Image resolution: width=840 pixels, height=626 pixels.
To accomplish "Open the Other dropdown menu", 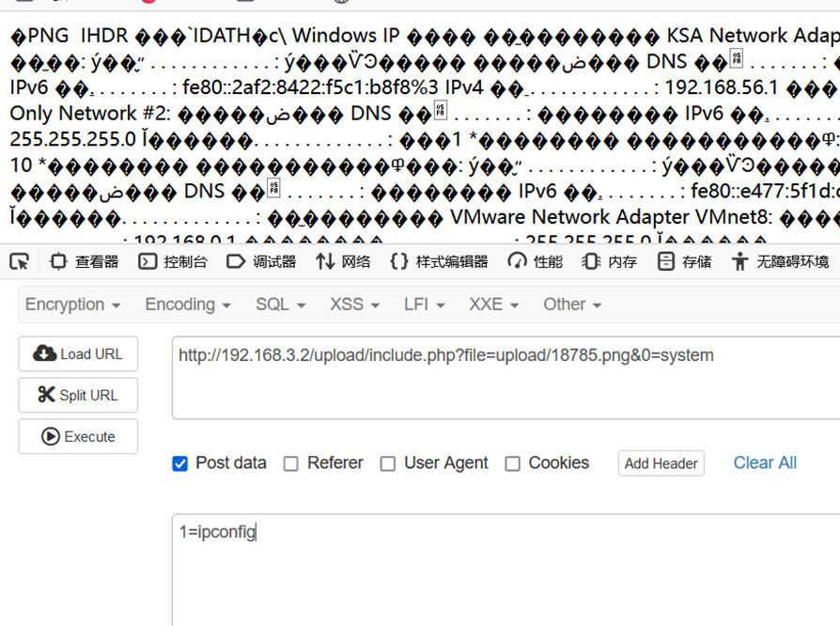I will 572,305.
